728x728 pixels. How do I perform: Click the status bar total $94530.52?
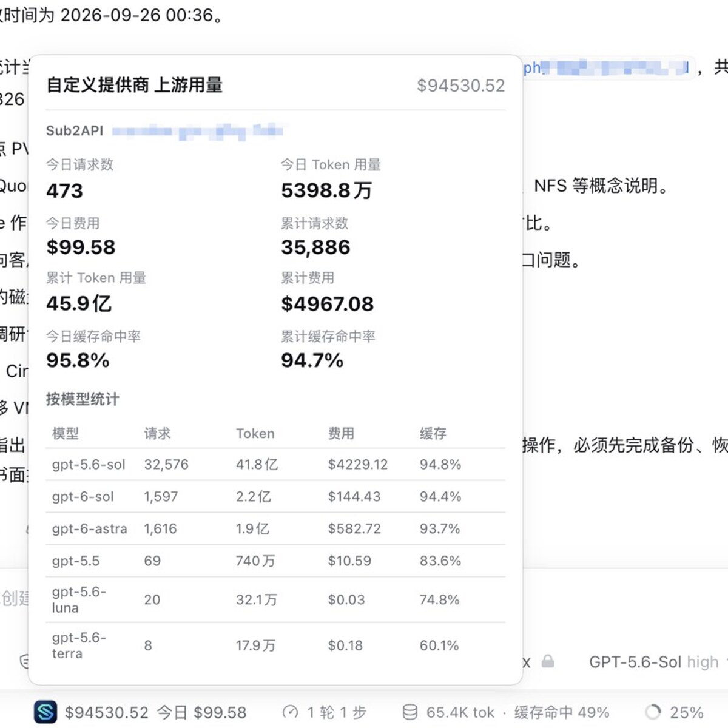click(x=107, y=712)
